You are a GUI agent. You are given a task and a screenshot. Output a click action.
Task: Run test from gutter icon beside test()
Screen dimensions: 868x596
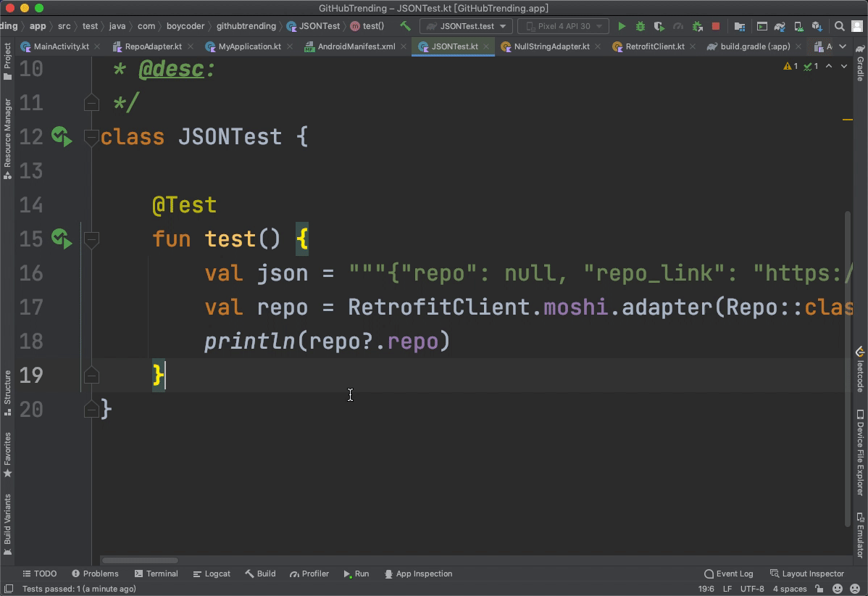point(62,239)
